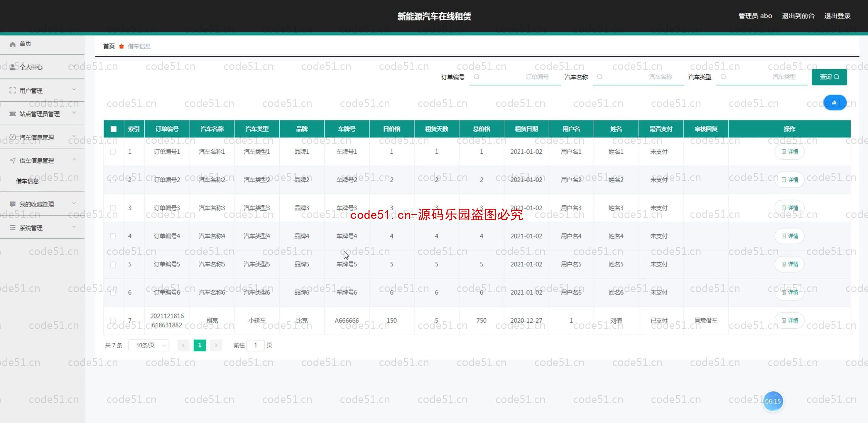Click the search icon in 汽车名称 field
This screenshot has height=423, width=868.
click(x=600, y=77)
